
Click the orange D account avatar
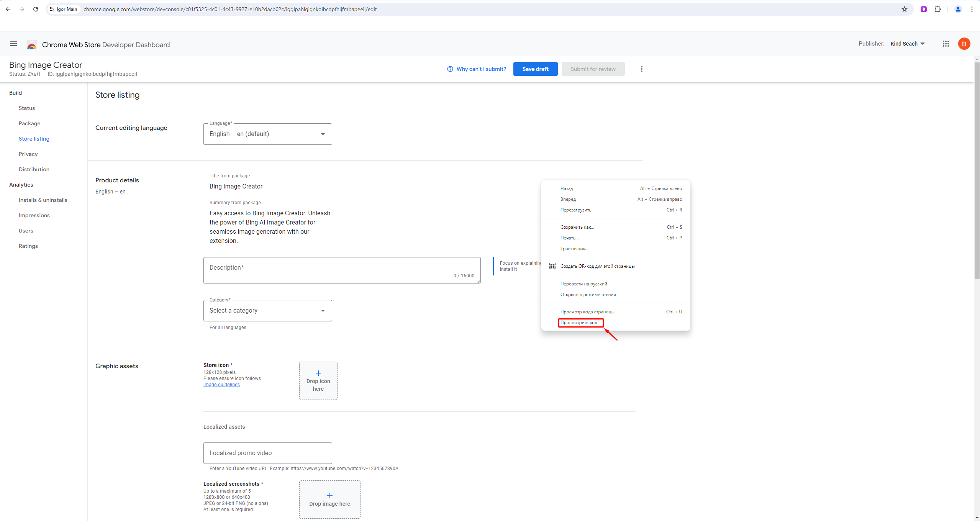point(964,44)
